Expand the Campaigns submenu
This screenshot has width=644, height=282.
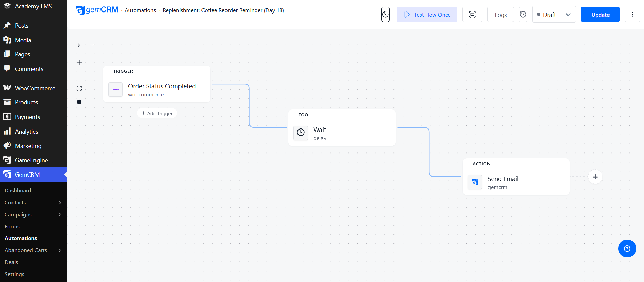[x=60, y=214]
